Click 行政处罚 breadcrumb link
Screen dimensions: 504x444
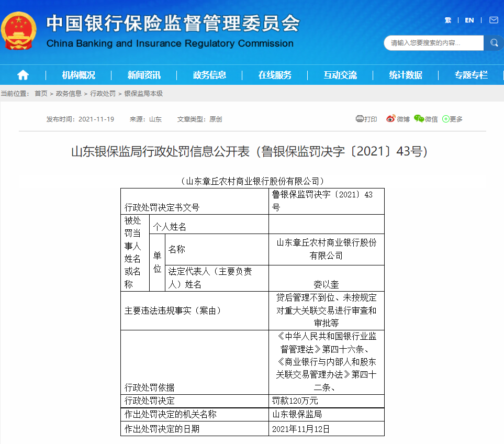(x=103, y=94)
